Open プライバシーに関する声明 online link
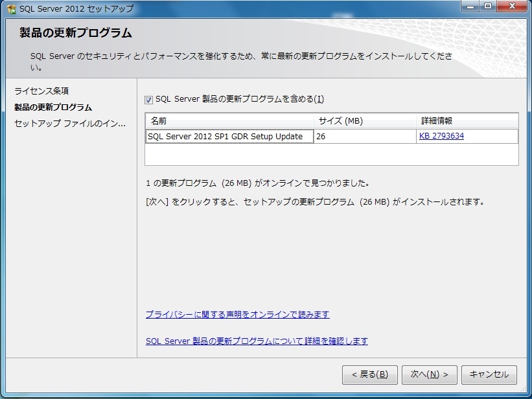Image resolution: width=532 pixels, height=399 pixels. tap(237, 315)
